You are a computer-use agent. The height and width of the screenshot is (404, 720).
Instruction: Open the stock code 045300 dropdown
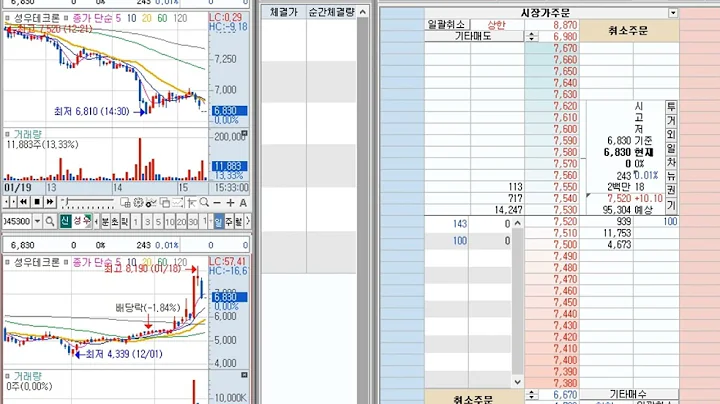click(38, 221)
